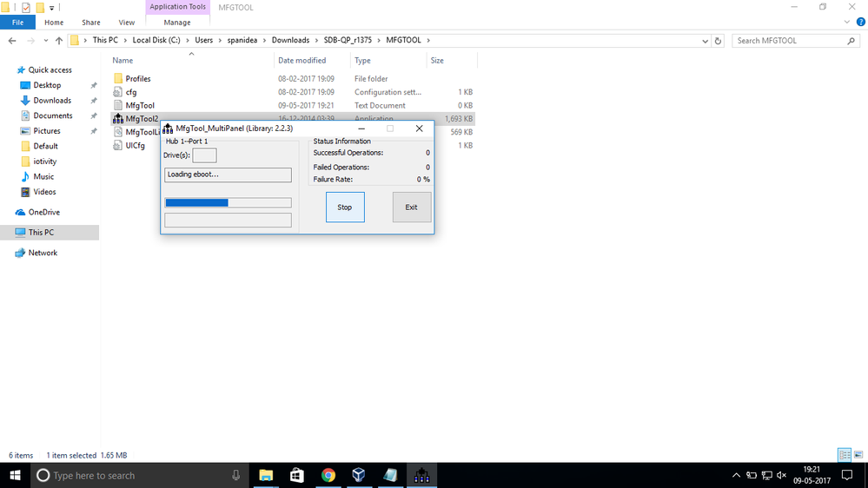
Task: Open the Action Center notifications icon
Action: point(847,475)
